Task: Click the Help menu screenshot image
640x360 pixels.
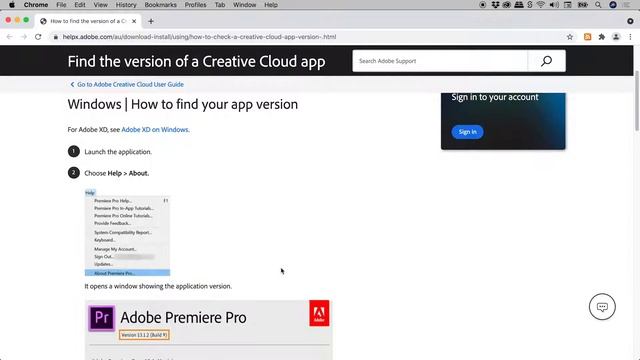Action: (127, 233)
